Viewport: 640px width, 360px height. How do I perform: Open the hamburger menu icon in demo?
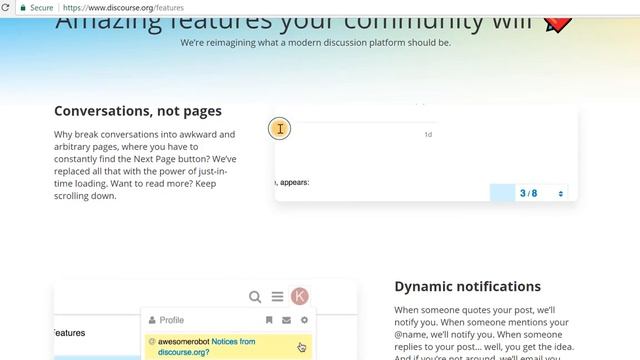(x=278, y=297)
